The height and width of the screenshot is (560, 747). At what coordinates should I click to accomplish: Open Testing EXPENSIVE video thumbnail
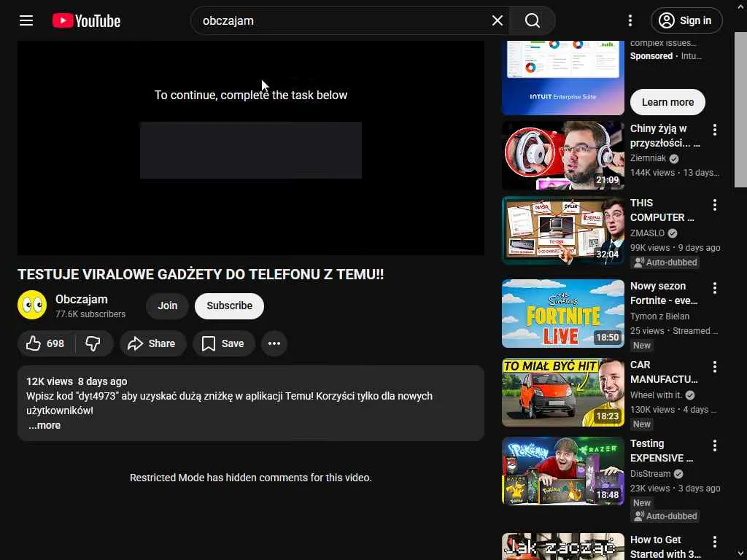tap(562, 471)
